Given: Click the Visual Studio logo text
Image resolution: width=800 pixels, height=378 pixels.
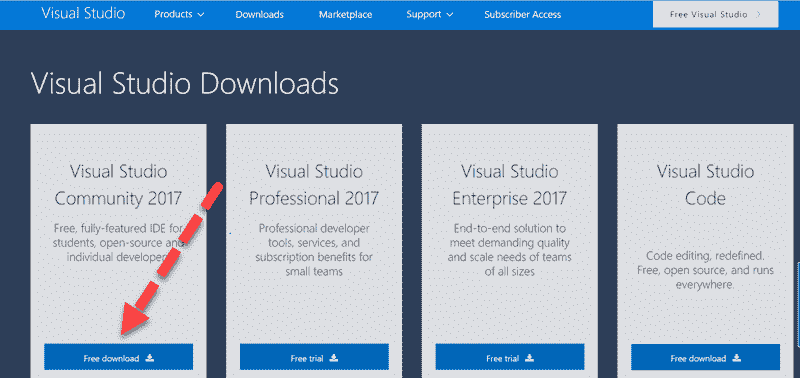Looking at the screenshot, I should coord(83,13).
